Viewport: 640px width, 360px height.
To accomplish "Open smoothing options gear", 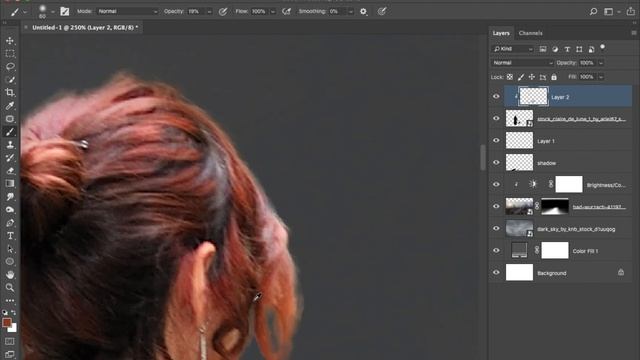I will click(363, 11).
